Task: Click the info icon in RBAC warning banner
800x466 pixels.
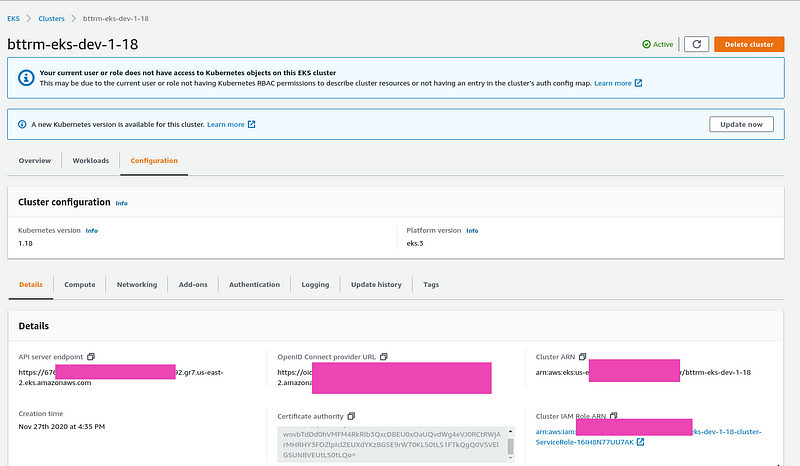Action: (26, 78)
